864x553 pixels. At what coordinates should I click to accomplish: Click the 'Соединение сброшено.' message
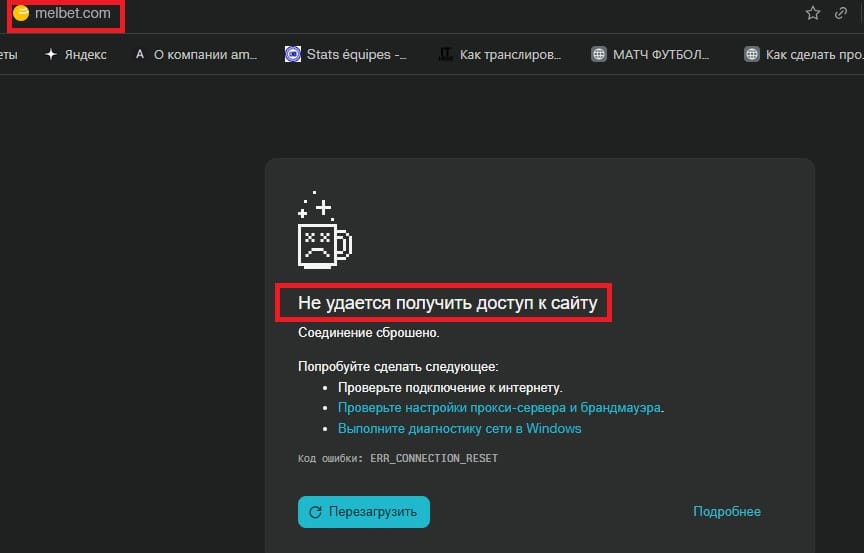click(x=369, y=333)
